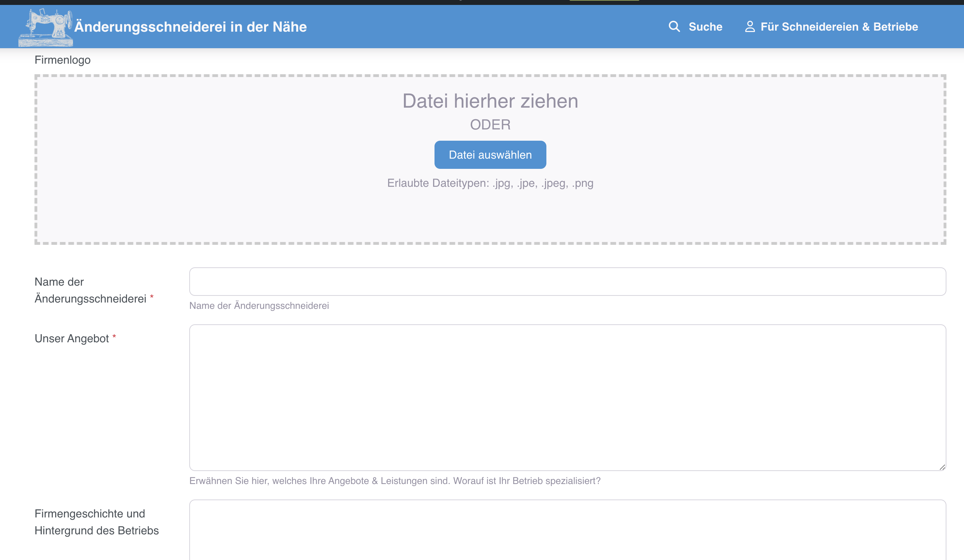
Task: Click the Name der Änderungsschneiderei field label
Action: pos(91,290)
